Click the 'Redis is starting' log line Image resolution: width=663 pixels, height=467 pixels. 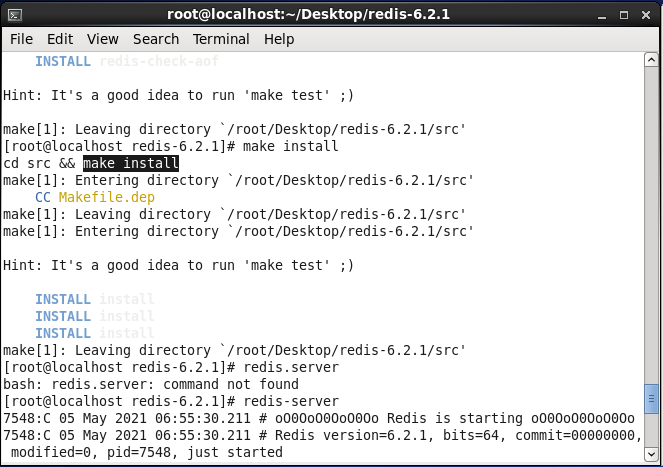point(319,418)
